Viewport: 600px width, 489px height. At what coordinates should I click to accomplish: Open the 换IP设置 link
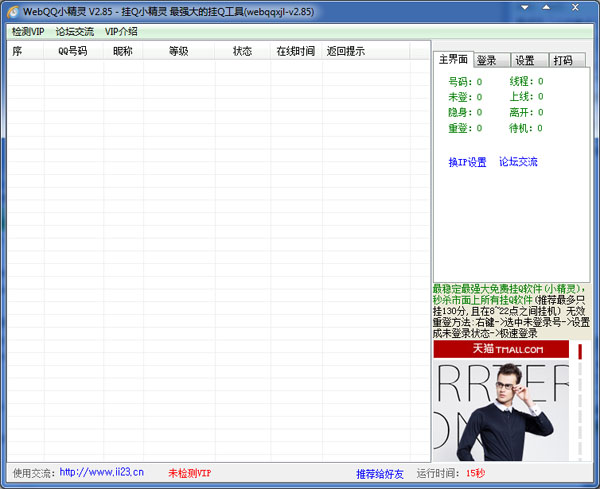(467, 162)
